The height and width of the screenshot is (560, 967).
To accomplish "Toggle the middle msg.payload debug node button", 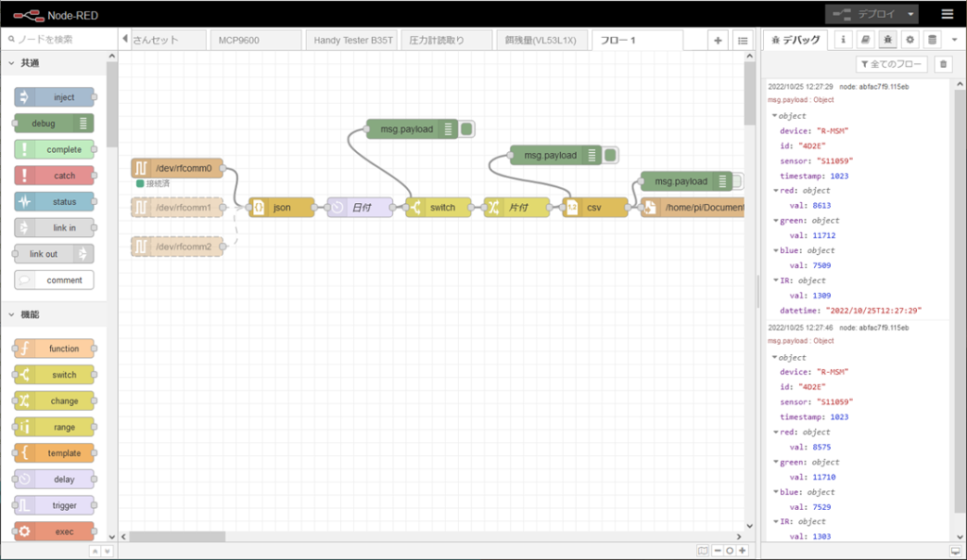I will (611, 155).
